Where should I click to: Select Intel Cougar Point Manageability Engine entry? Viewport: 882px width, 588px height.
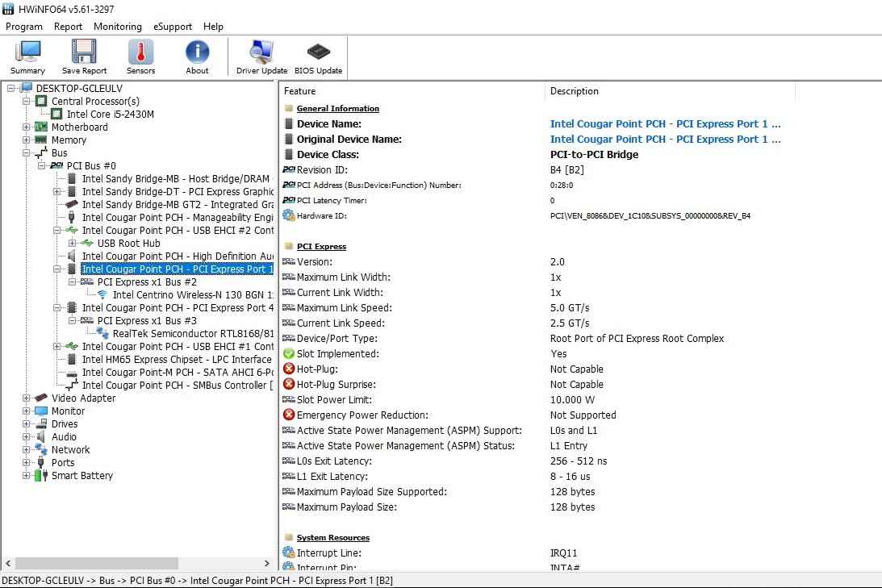pyautogui.click(x=178, y=218)
